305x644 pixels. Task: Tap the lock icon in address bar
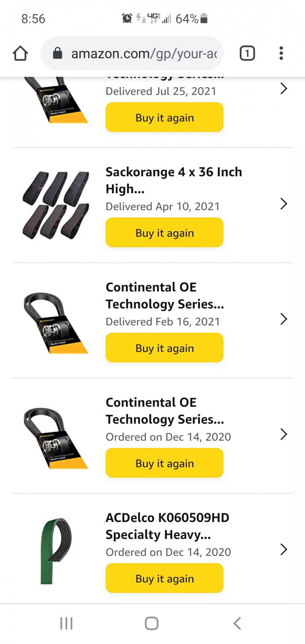tap(58, 53)
